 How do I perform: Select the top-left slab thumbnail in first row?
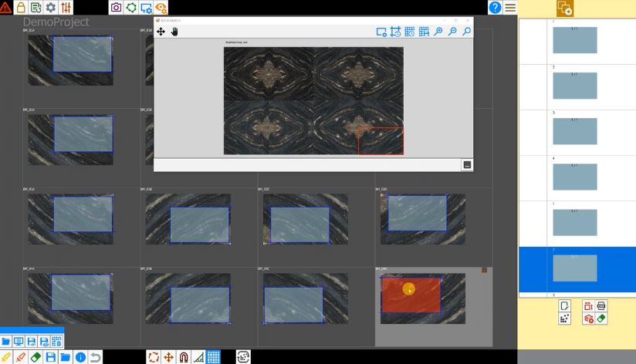70,60
